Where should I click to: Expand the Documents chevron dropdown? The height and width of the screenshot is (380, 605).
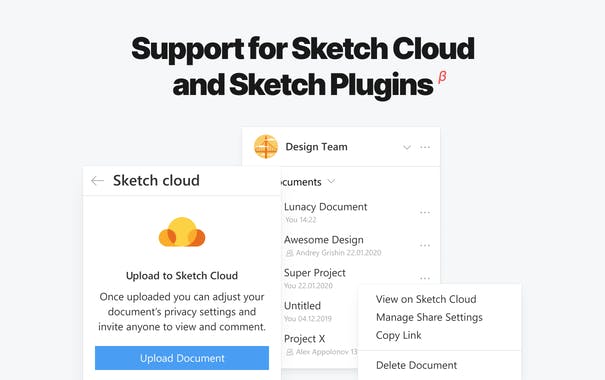point(331,181)
